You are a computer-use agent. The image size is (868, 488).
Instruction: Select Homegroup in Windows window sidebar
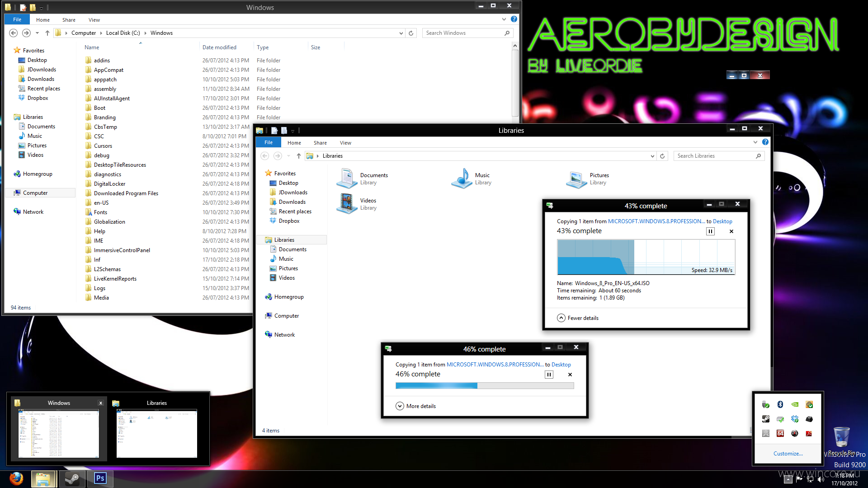point(38,174)
